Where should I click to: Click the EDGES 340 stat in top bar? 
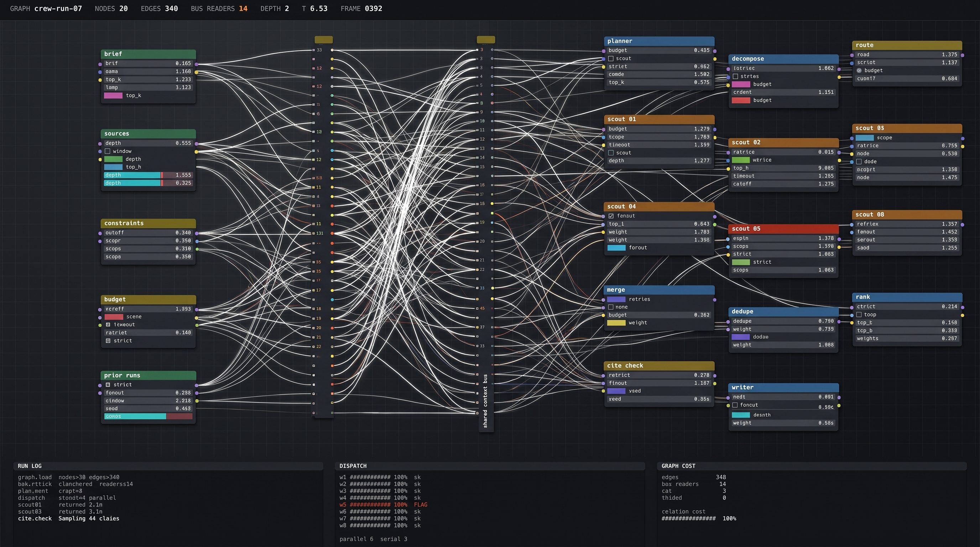click(160, 9)
